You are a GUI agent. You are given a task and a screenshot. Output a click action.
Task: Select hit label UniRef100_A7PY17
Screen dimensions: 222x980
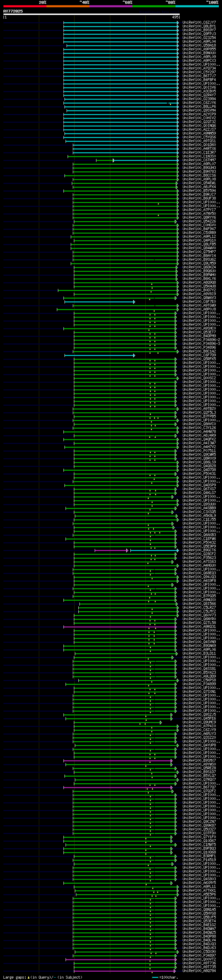coord(199,210)
